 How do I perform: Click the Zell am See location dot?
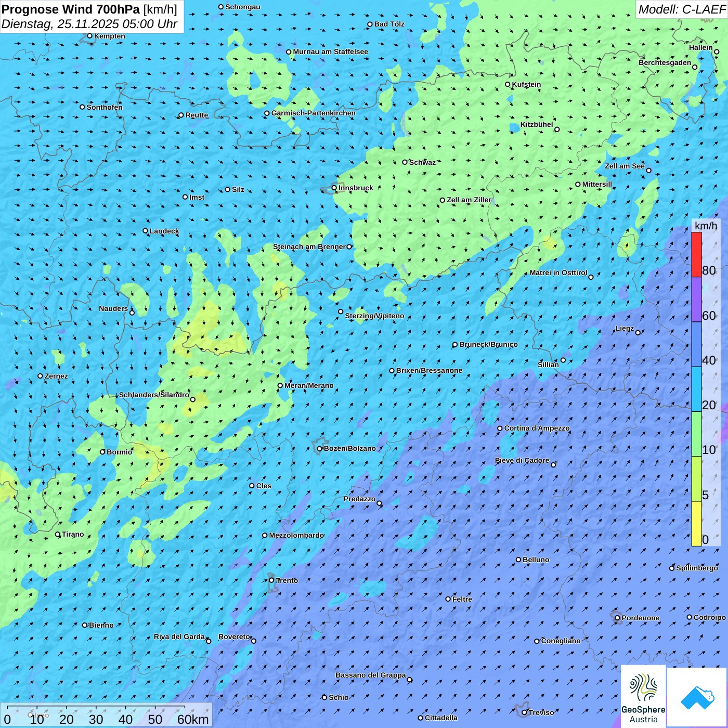pyautogui.click(x=648, y=171)
